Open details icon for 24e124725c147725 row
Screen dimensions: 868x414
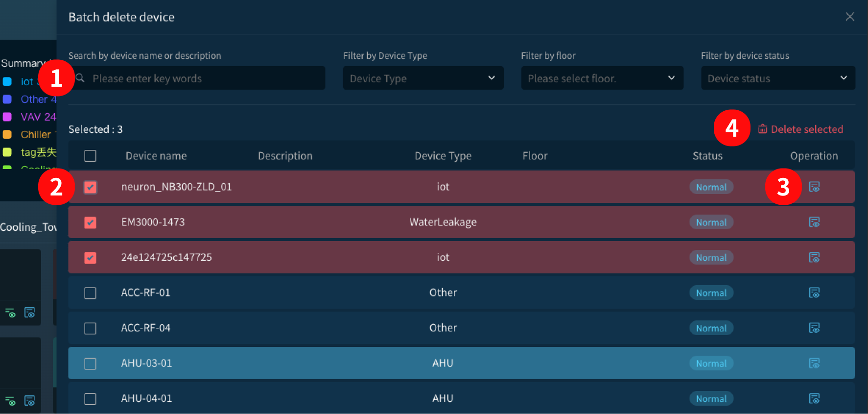(814, 257)
